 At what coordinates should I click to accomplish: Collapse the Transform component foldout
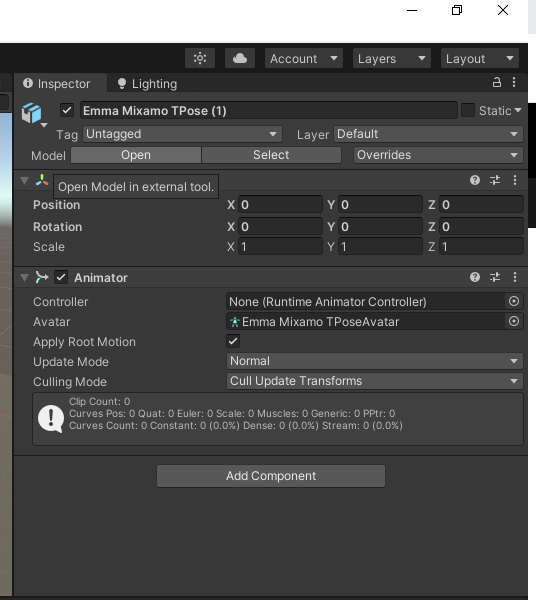24,181
